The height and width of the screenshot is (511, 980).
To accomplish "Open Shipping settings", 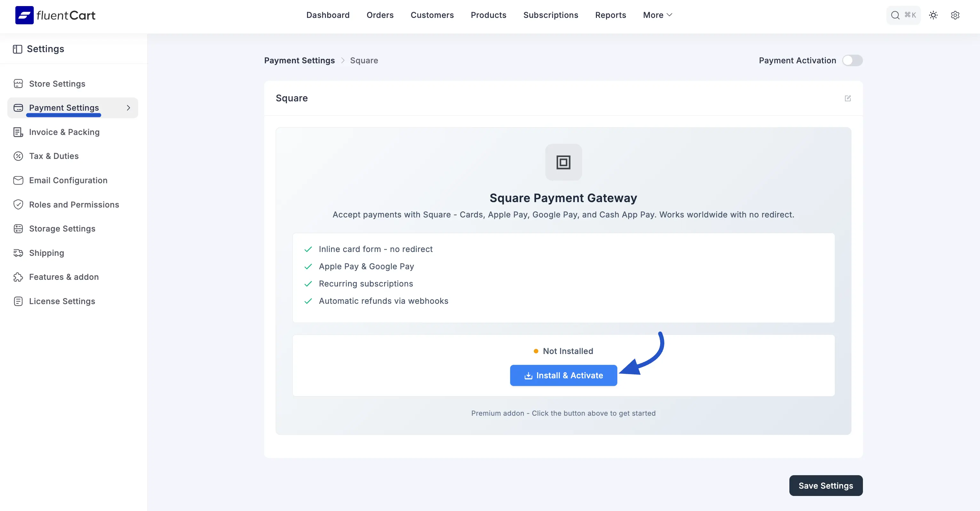I will pyautogui.click(x=73, y=253).
